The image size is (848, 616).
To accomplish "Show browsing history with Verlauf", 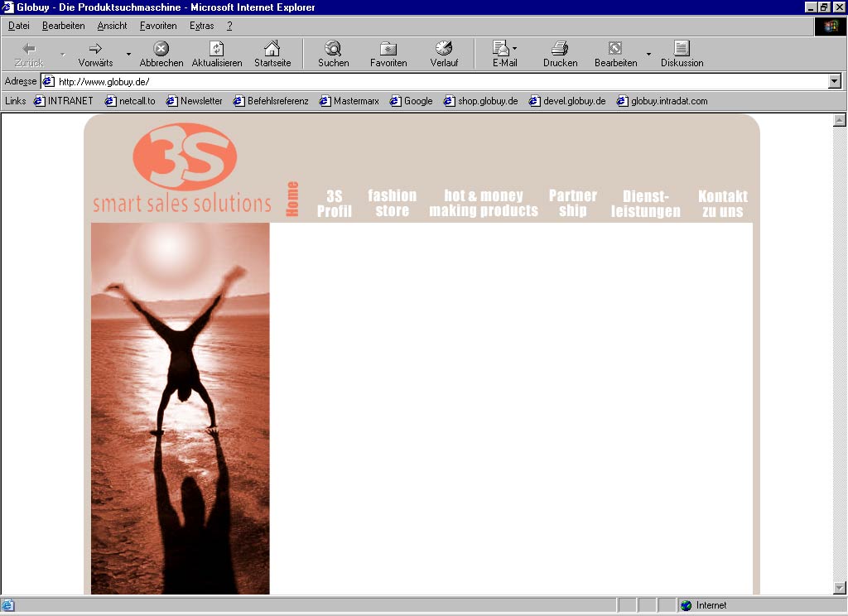I will (444, 54).
